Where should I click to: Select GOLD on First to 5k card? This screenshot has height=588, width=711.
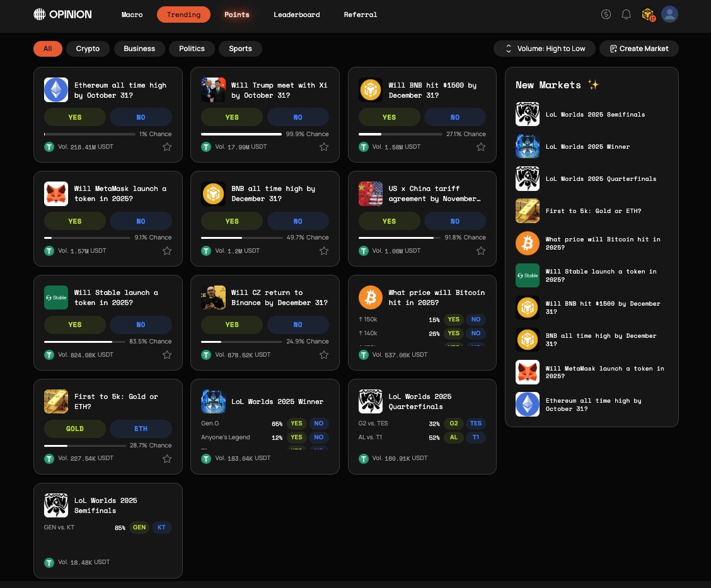point(75,429)
